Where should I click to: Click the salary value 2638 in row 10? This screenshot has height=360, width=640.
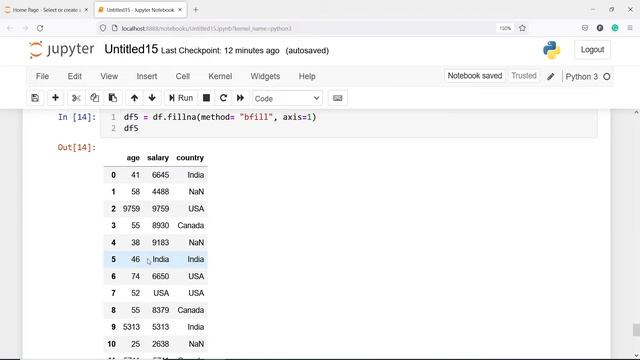[160, 344]
